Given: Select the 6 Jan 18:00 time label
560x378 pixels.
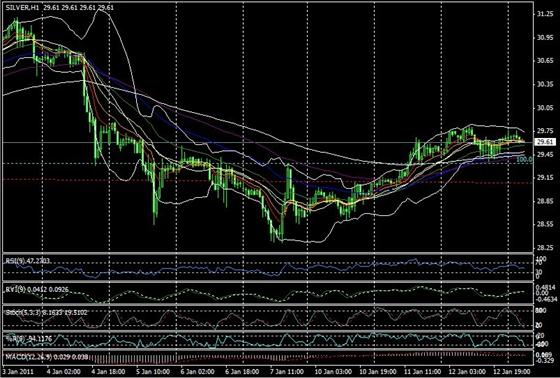Looking at the screenshot, I should point(242,371).
